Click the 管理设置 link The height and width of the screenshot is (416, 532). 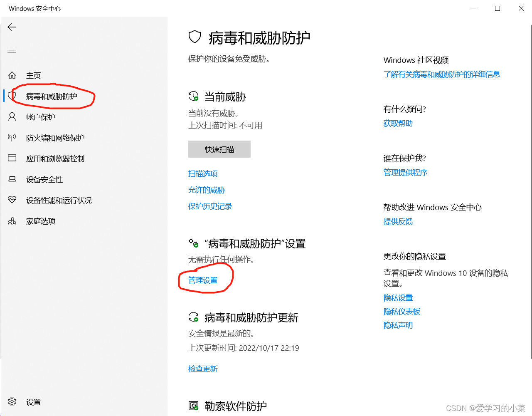pyautogui.click(x=203, y=280)
